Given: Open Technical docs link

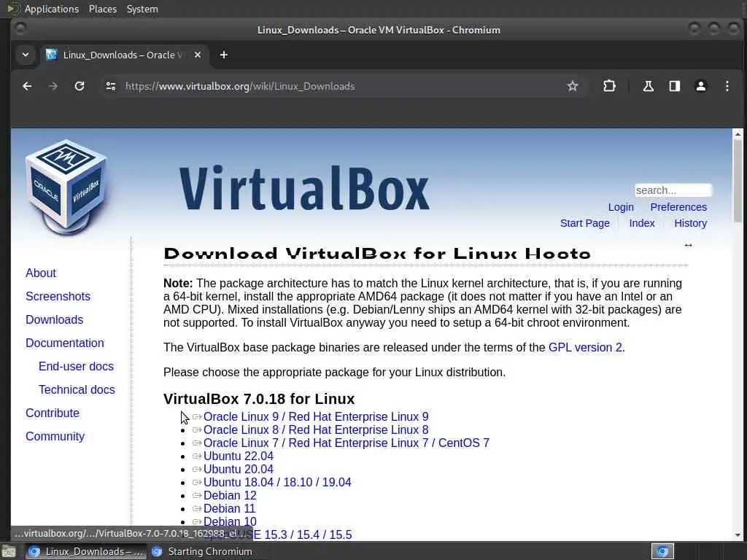Looking at the screenshot, I should (77, 389).
